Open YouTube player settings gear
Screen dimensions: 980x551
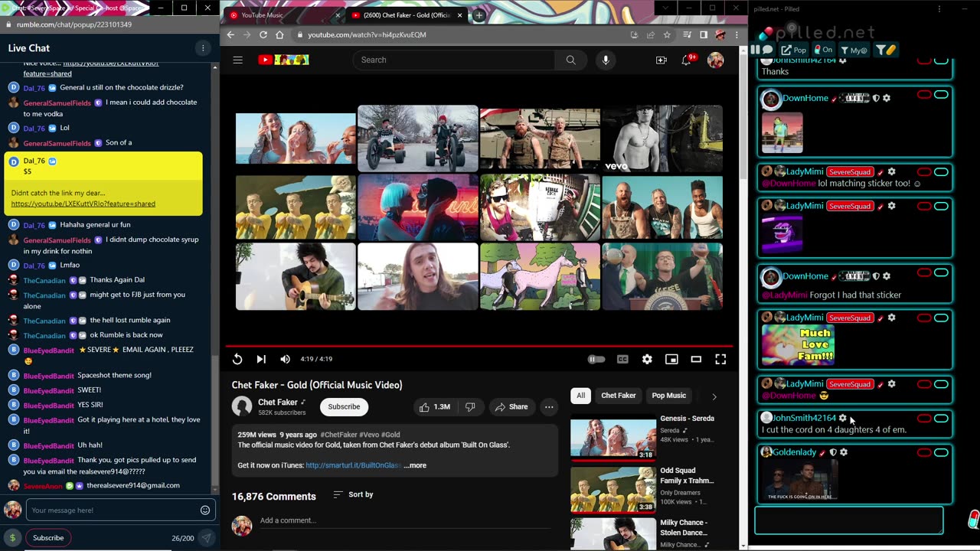coord(647,359)
